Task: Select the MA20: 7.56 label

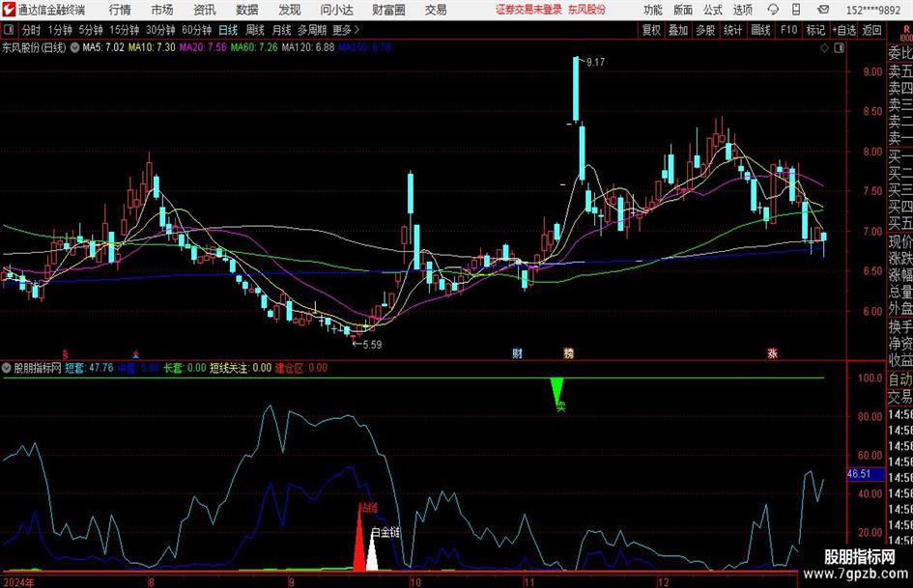Action: pyautogui.click(x=203, y=47)
